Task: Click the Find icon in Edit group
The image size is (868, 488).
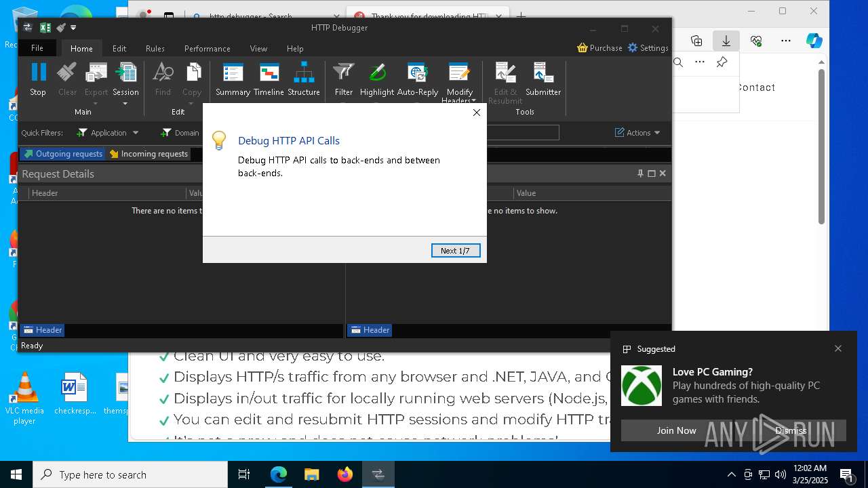Action: [163, 73]
